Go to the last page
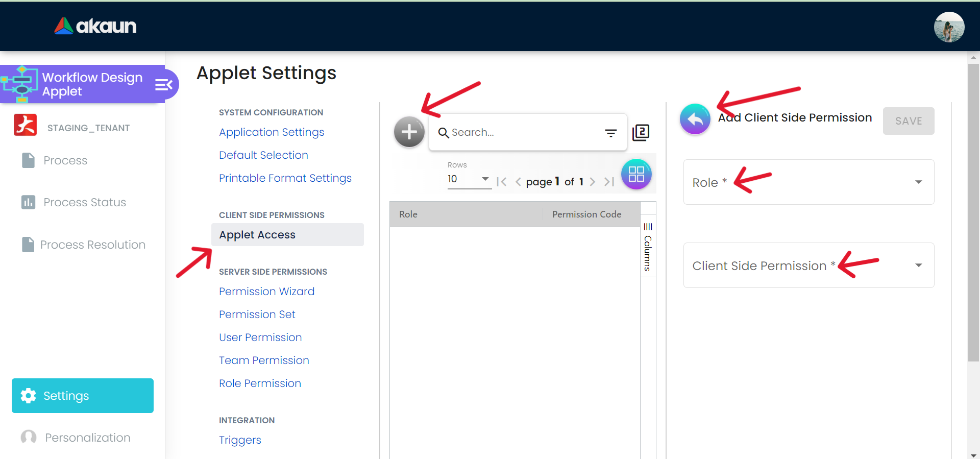Viewport: 980px width, 459px height. pos(609,182)
